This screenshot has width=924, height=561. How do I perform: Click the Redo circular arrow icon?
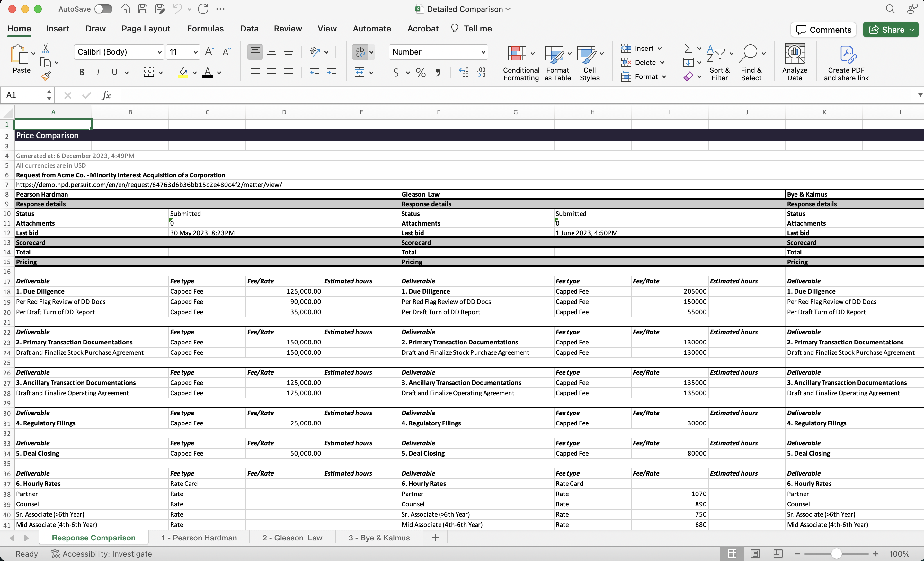coord(203,9)
